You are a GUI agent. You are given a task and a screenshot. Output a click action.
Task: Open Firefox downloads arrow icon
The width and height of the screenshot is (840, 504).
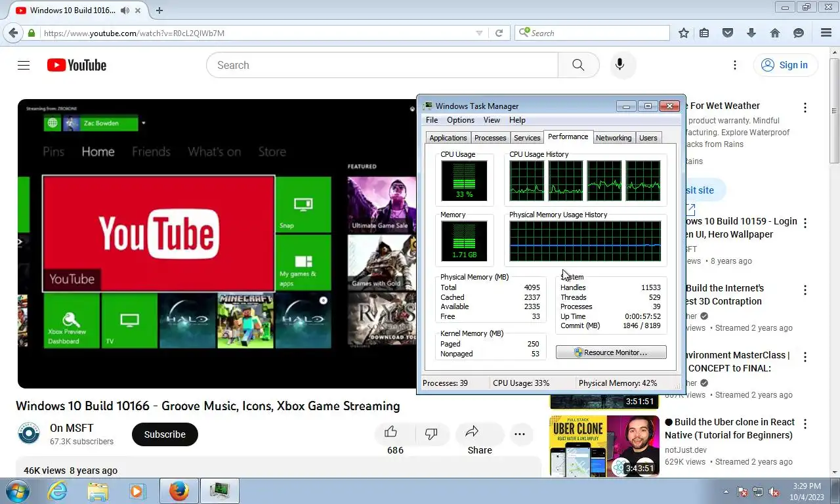click(x=751, y=33)
